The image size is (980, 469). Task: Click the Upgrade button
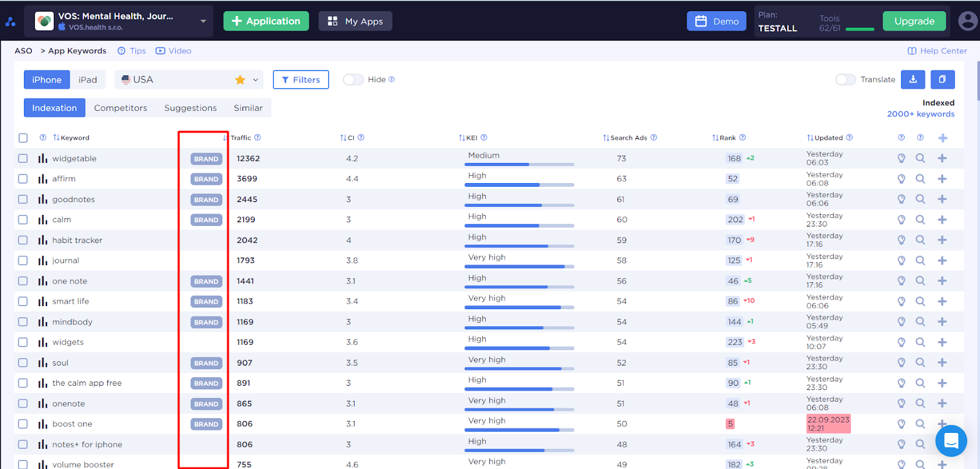(914, 21)
